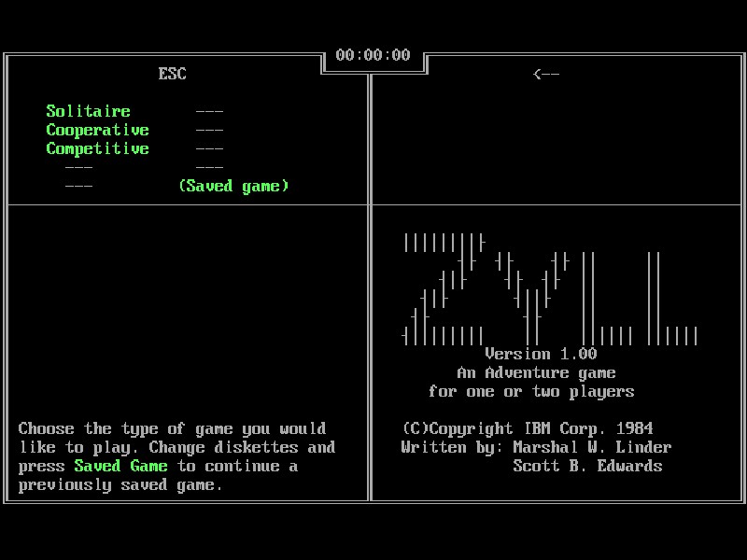The height and width of the screenshot is (560, 747).
Task: Click the IBM Corp. 1984 copyright line
Action: (527, 428)
